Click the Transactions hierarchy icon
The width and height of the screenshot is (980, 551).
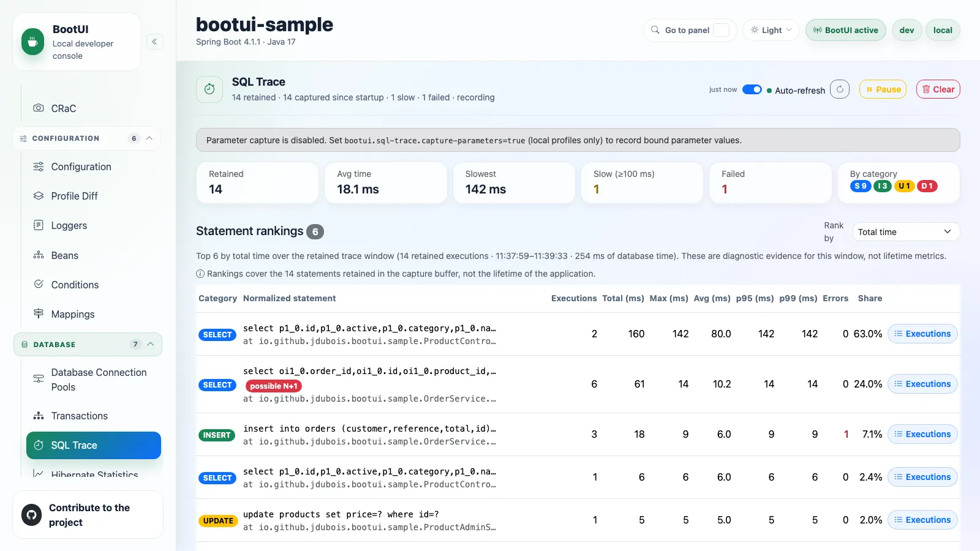click(39, 416)
